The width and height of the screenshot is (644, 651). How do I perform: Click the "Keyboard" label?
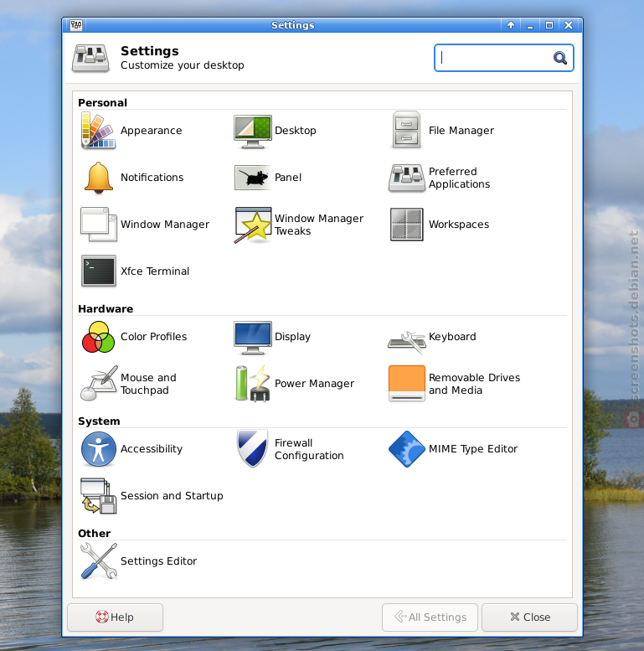[452, 336]
